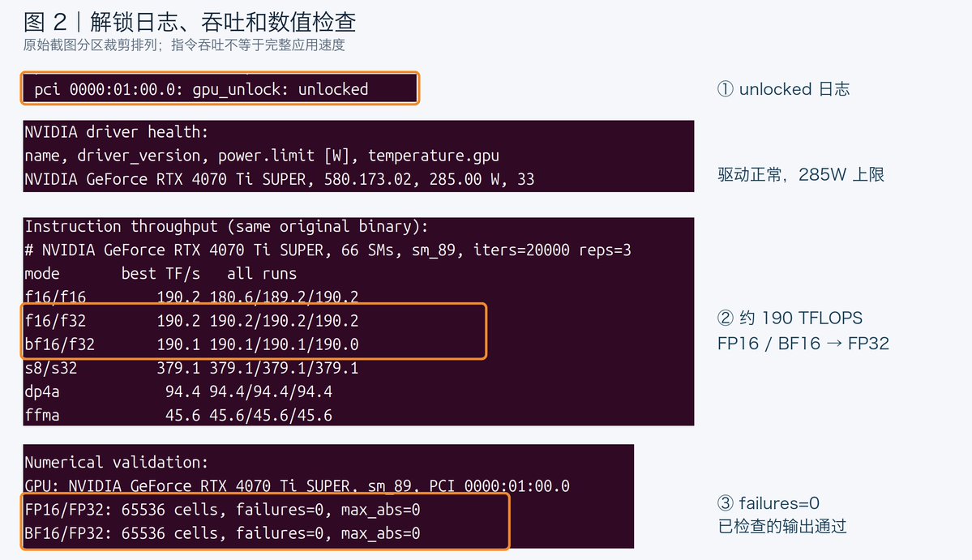972x560 pixels.
Task: Click the figure title 图 2 heading
Action: coord(190,23)
